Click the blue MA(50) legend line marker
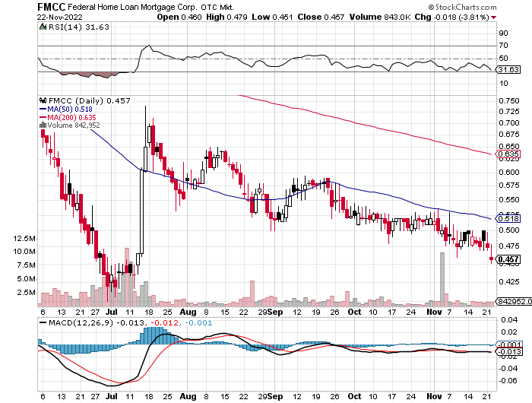532x403 pixels. click(x=43, y=109)
